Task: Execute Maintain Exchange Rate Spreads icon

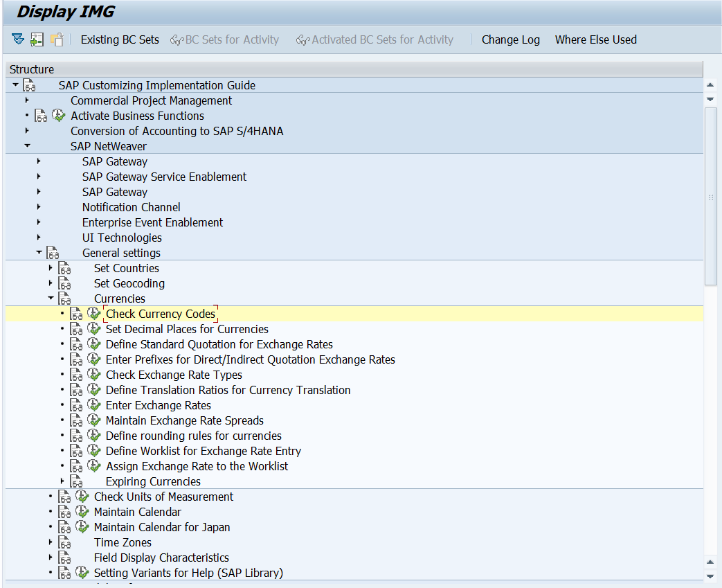Action: (94, 420)
